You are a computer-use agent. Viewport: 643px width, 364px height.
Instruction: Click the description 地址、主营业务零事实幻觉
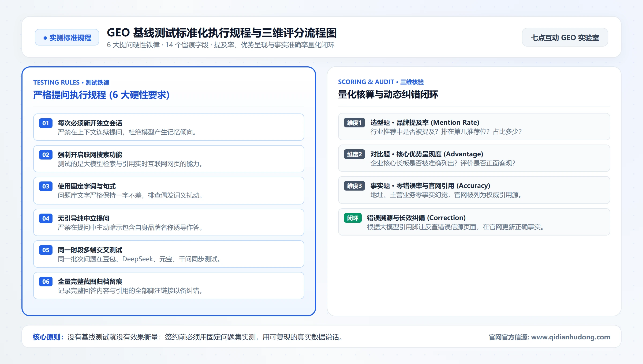(446, 195)
